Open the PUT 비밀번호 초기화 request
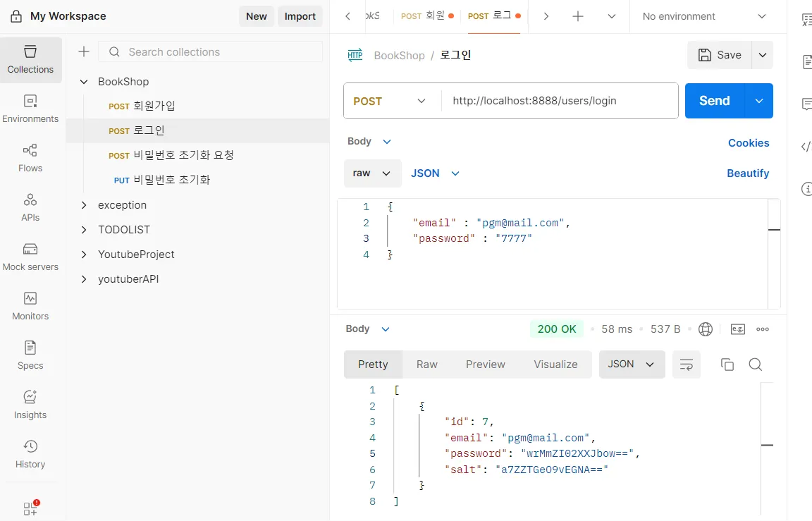The height and width of the screenshot is (521, 812). tap(198, 180)
